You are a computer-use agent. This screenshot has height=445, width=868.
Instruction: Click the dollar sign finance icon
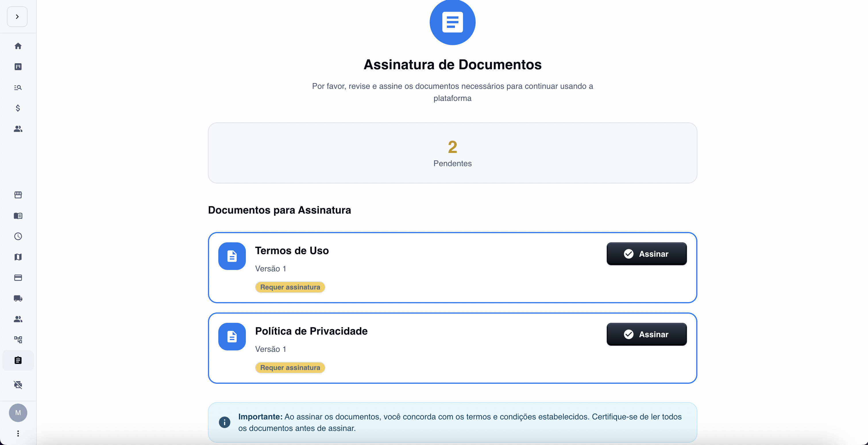18,108
